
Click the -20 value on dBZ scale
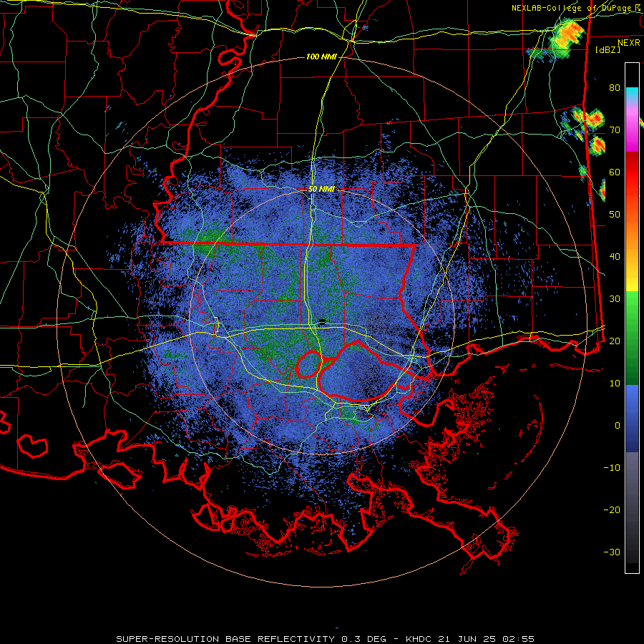click(x=612, y=509)
